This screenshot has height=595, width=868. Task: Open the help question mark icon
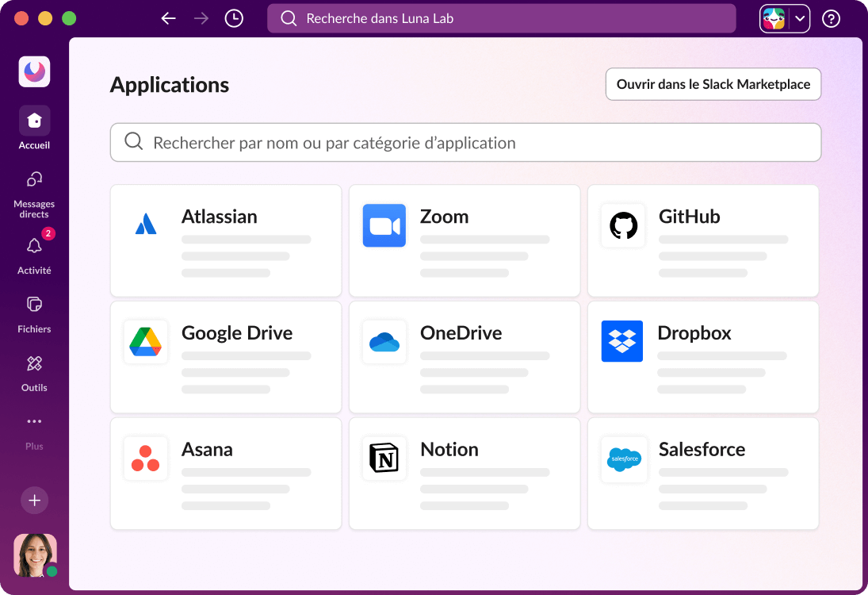click(831, 18)
